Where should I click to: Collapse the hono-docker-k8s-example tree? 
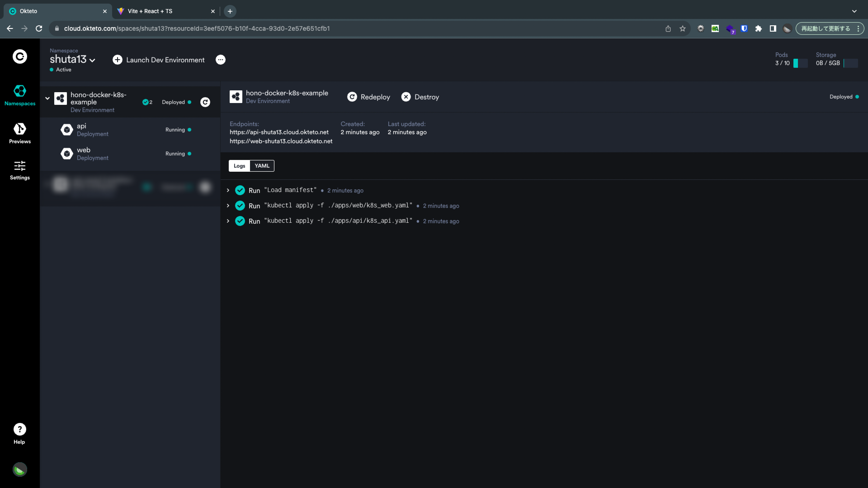click(47, 98)
